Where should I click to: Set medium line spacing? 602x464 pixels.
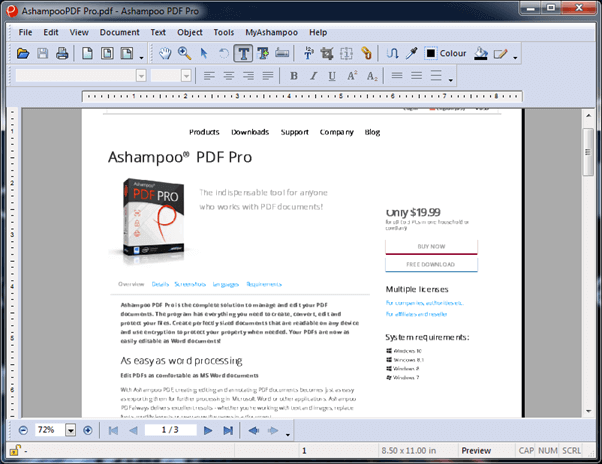417,75
